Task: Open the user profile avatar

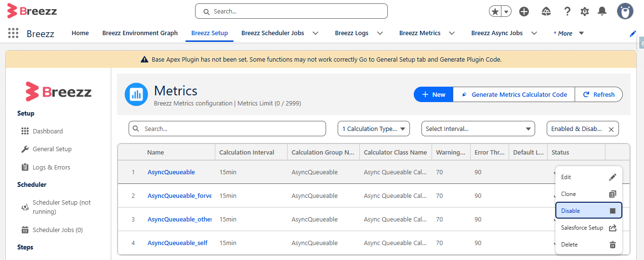Action: click(x=625, y=11)
